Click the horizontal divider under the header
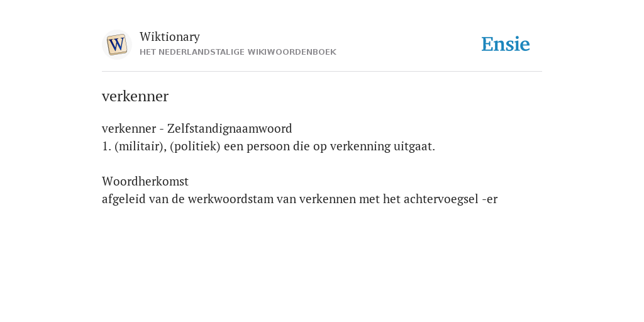Image resolution: width=644 pixels, height=322 pixels. (x=322, y=72)
